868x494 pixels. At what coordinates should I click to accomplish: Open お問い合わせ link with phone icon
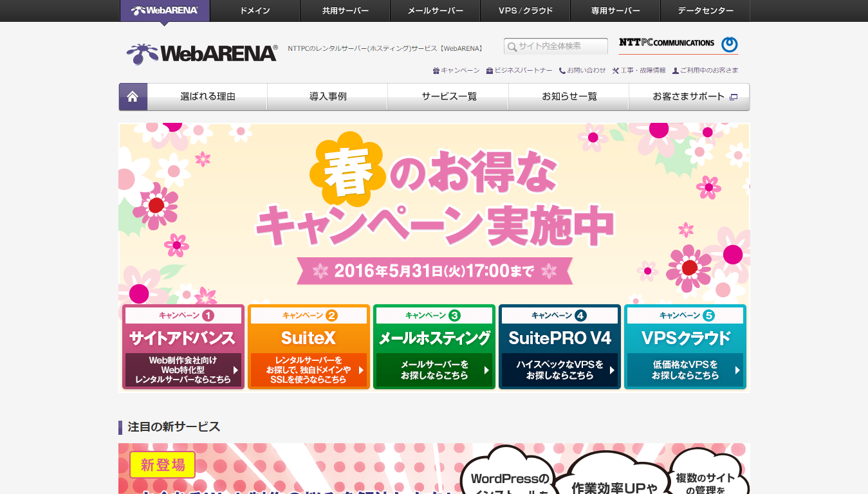point(582,71)
